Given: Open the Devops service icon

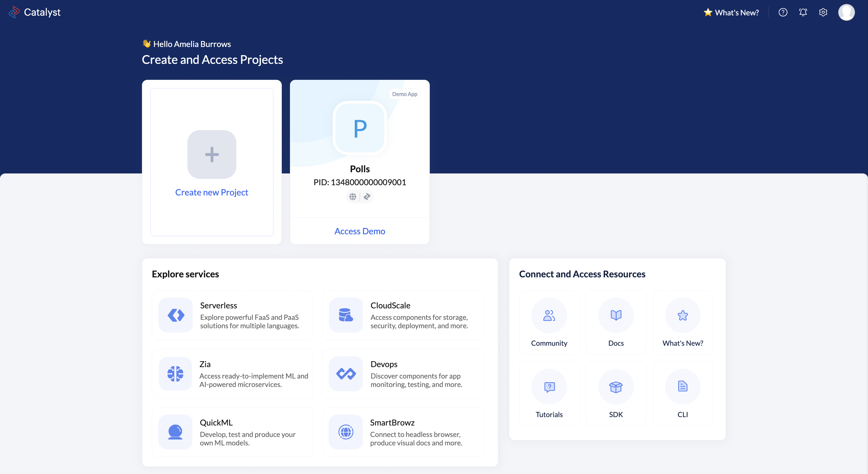Looking at the screenshot, I should pos(346,374).
